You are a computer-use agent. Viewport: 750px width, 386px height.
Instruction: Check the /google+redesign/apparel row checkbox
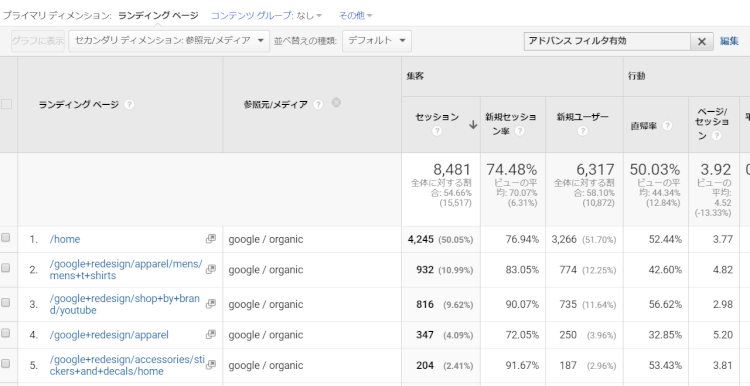pyautogui.click(x=6, y=333)
